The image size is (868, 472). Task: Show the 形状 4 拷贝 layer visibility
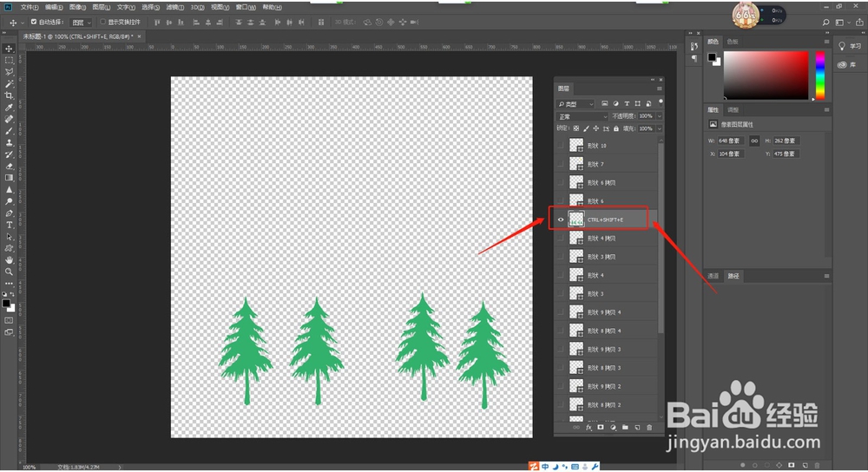coord(561,238)
